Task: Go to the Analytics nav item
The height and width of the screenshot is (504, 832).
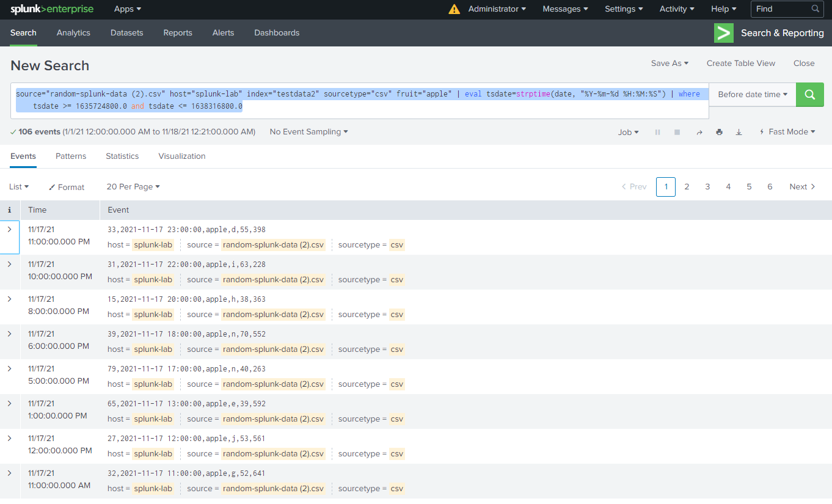Action: [x=73, y=33]
